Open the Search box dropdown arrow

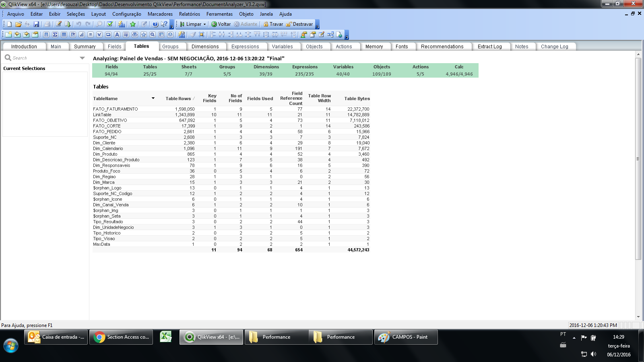pos(82,58)
